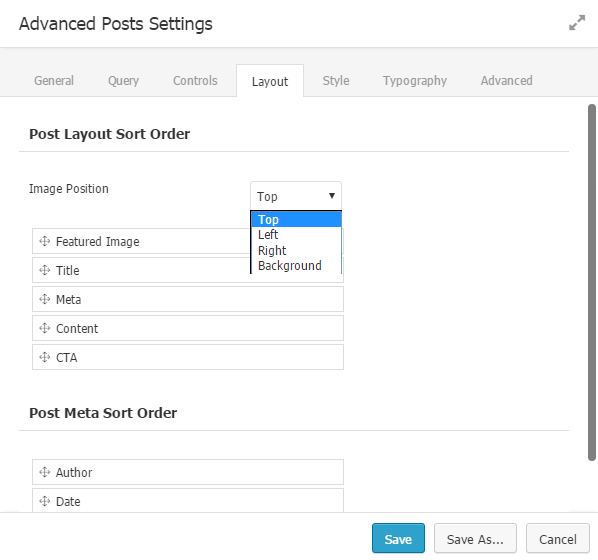The width and height of the screenshot is (598, 560).
Task: Click the expand dialog icon
Action: [x=577, y=23]
